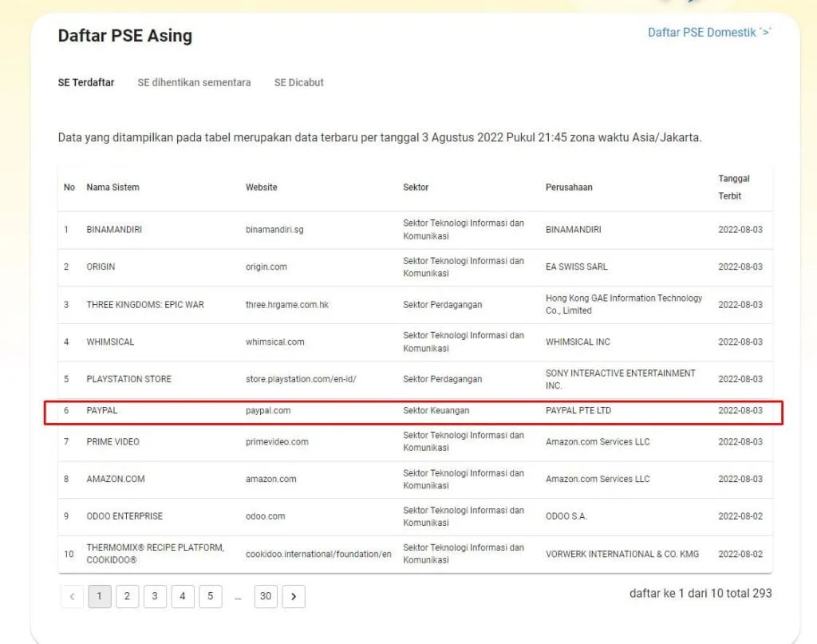This screenshot has height=644, width=817.
Task: Switch to the SE Dicabut tab
Action: click(298, 82)
